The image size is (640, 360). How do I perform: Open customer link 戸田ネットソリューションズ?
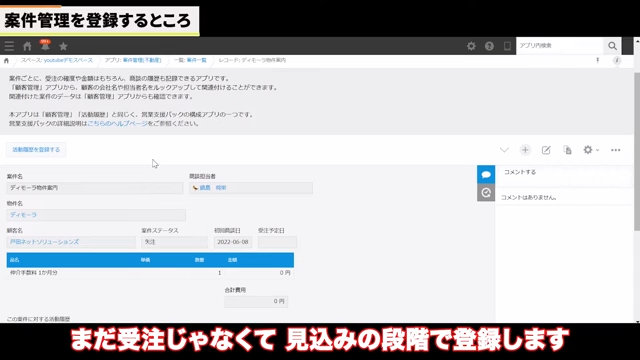click(x=44, y=242)
